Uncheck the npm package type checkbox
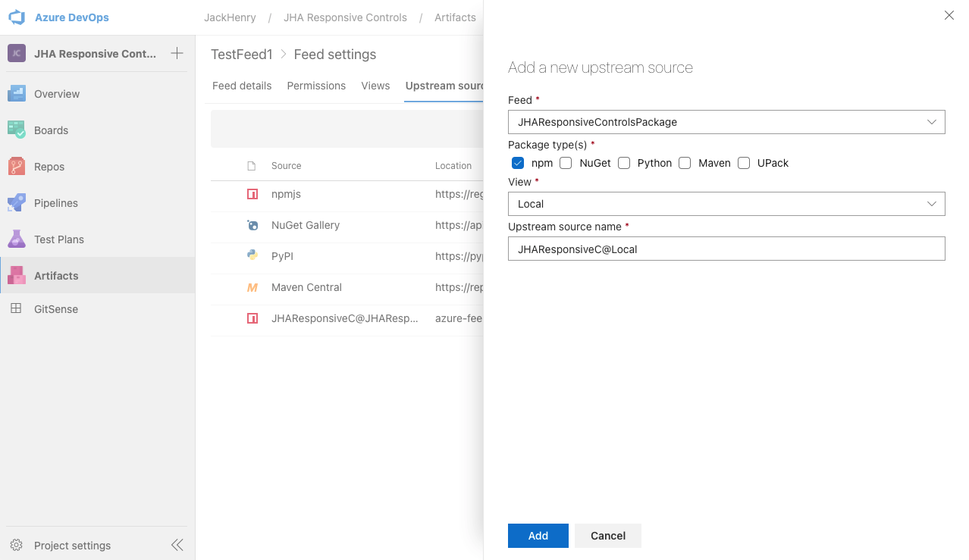Image resolution: width=969 pixels, height=560 pixels. (x=518, y=163)
